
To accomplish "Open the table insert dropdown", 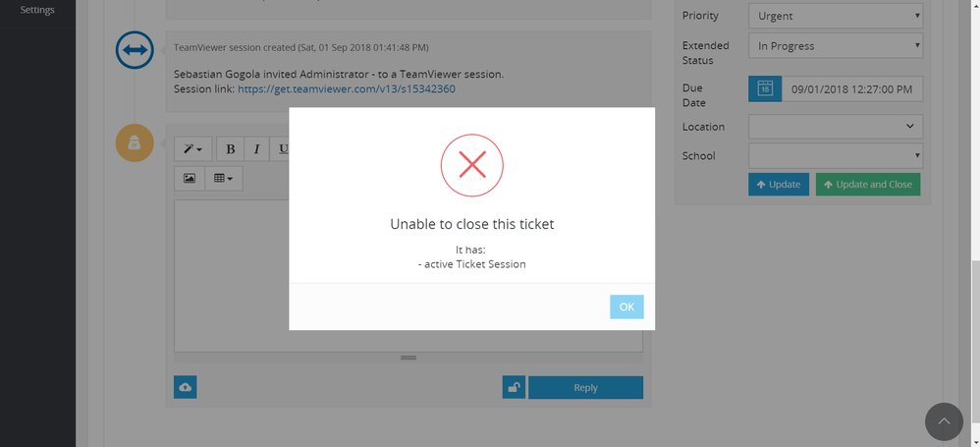I will [x=223, y=179].
